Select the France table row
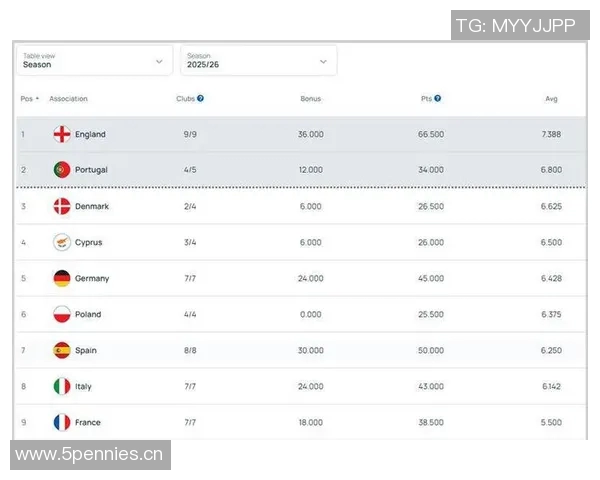This screenshot has height=480, width=600. [x=300, y=422]
